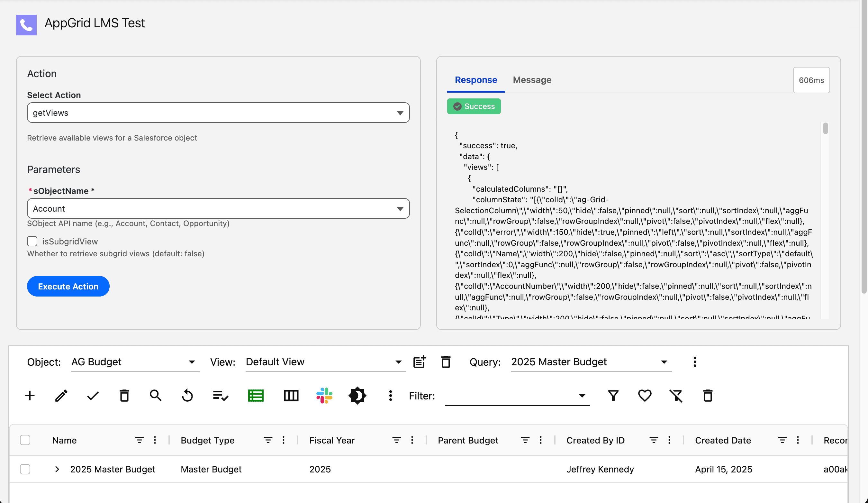Image resolution: width=868 pixels, height=503 pixels.
Task: Click the Execute Action button
Action: [68, 286]
